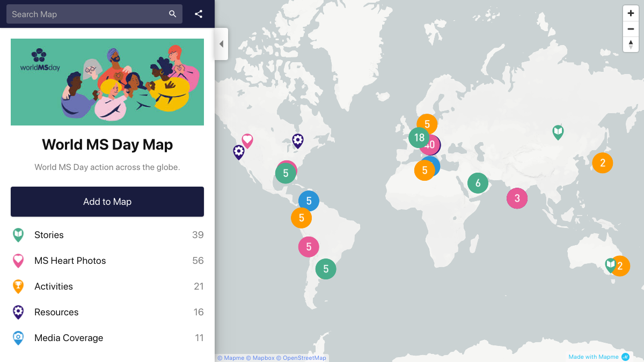Zoom out the map with minus button
Viewport: 644px width, 362px height.
click(631, 29)
